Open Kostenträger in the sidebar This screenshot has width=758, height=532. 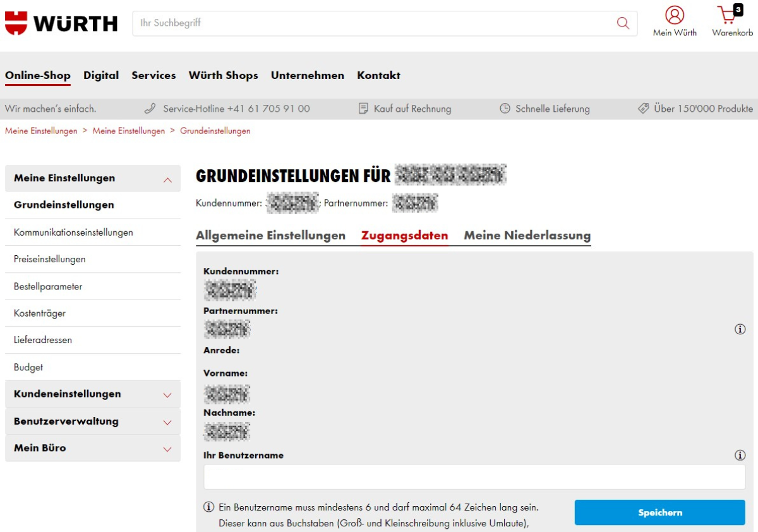pyautogui.click(x=93, y=313)
